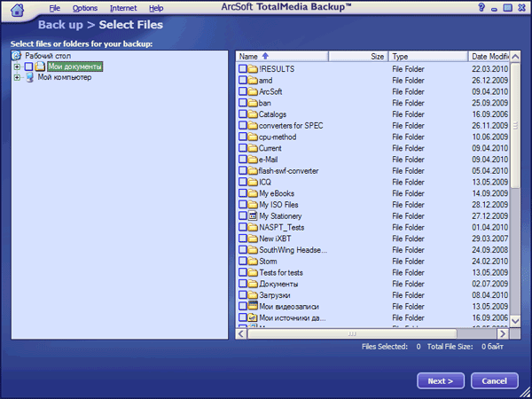The width and height of the screenshot is (532, 399).
Task: Select the 'Загрузки' folder name
Action: (275, 295)
